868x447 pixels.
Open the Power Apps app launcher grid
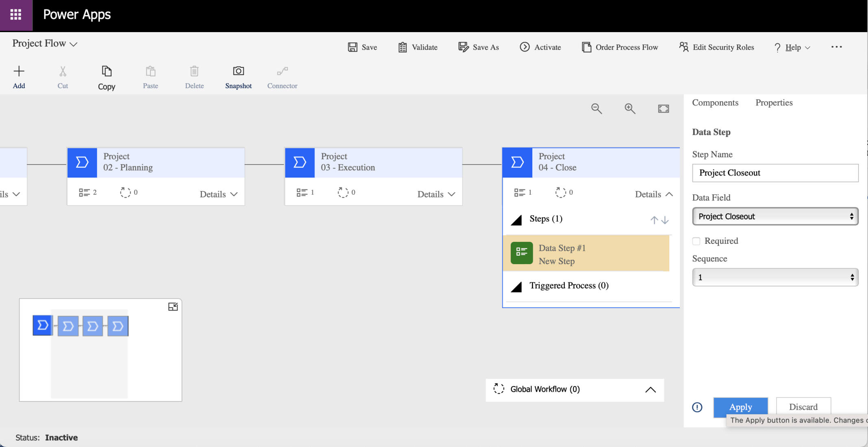[x=16, y=15]
